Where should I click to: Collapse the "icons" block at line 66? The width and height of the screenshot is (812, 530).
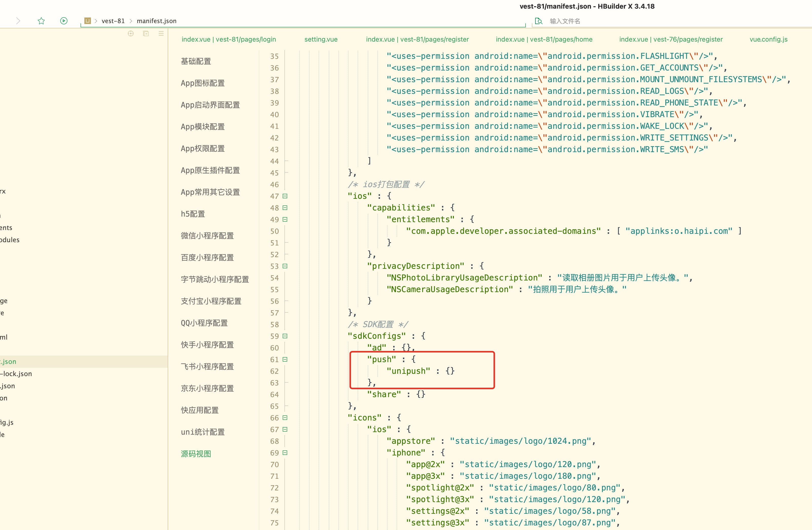[x=285, y=418]
